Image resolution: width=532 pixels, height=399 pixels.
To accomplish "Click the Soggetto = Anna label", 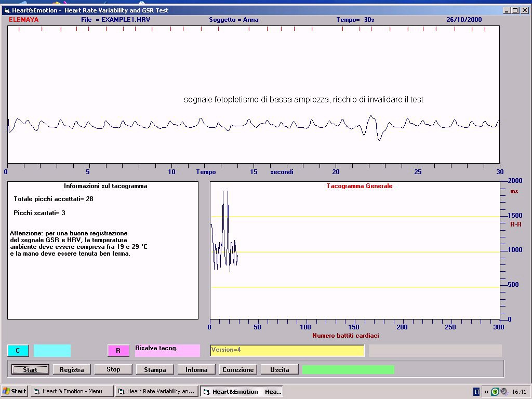I will pos(234,20).
